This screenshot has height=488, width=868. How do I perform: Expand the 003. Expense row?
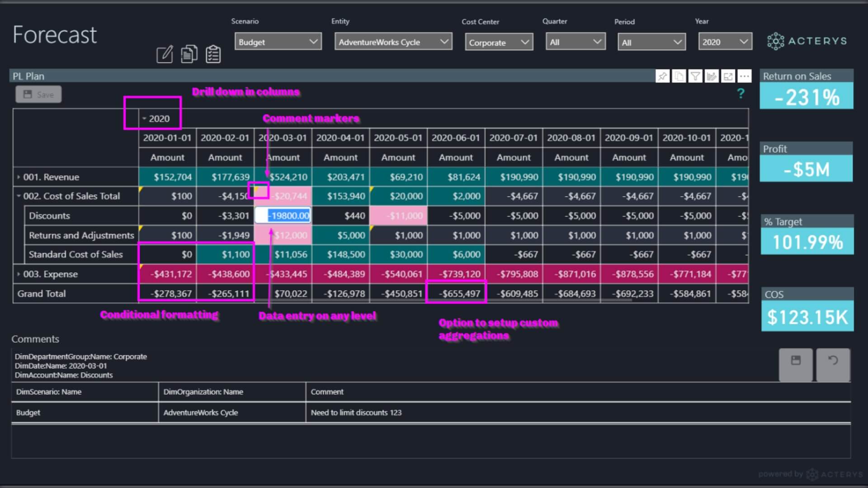(x=19, y=274)
